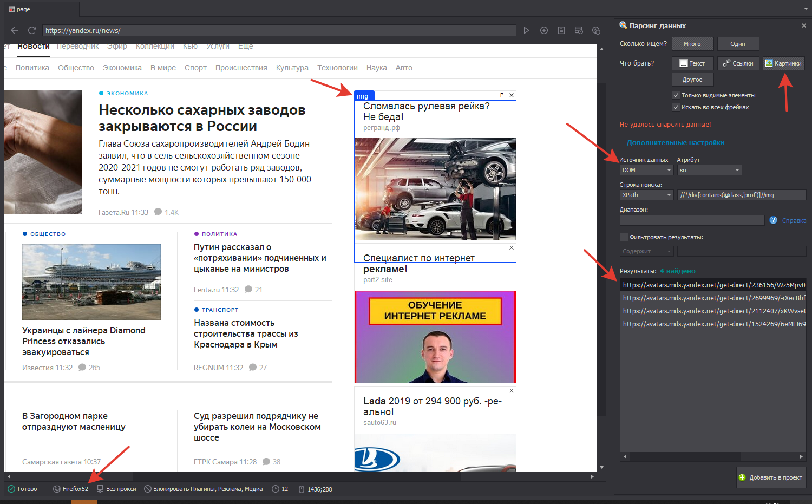Open comments bubble showing 265
The image size is (812, 504).
[89, 368]
